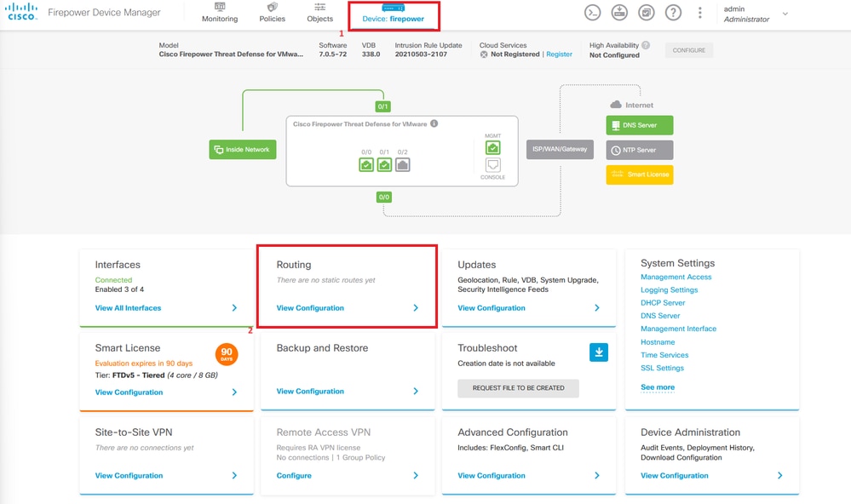851x504 pixels.
Task: Click the Device Administration chevron
Action: (780, 475)
